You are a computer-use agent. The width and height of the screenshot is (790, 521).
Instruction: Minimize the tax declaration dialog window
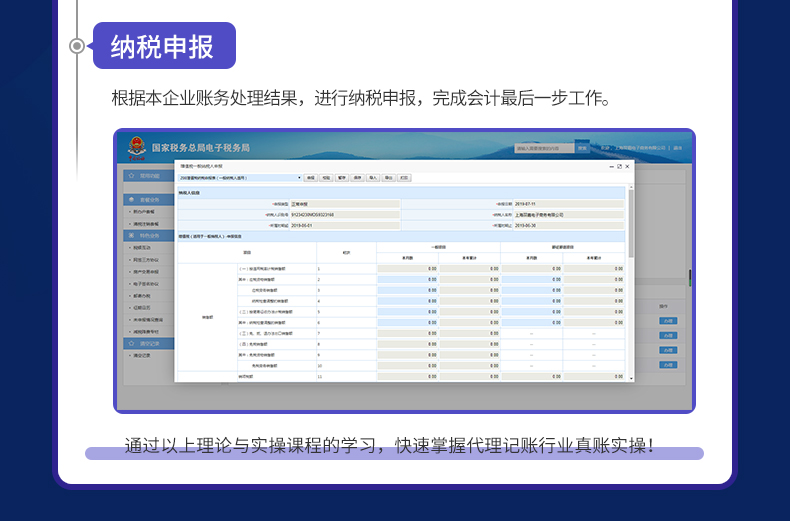(610, 166)
